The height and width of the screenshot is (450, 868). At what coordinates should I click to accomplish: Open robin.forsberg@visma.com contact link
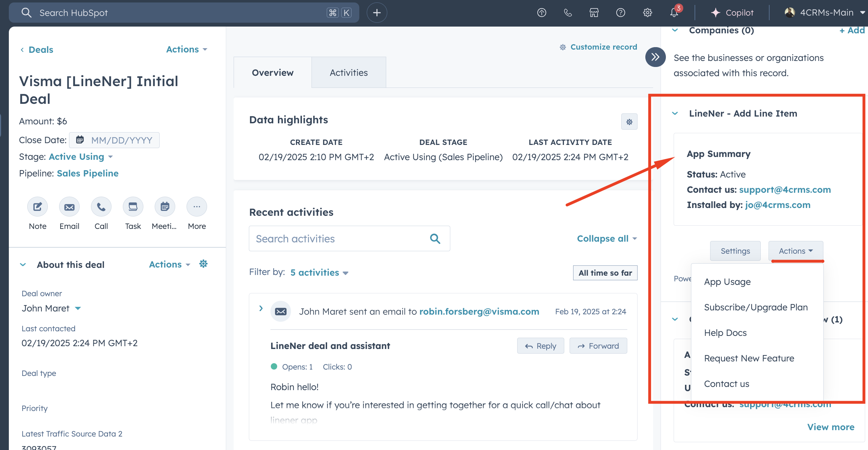pyautogui.click(x=479, y=311)
